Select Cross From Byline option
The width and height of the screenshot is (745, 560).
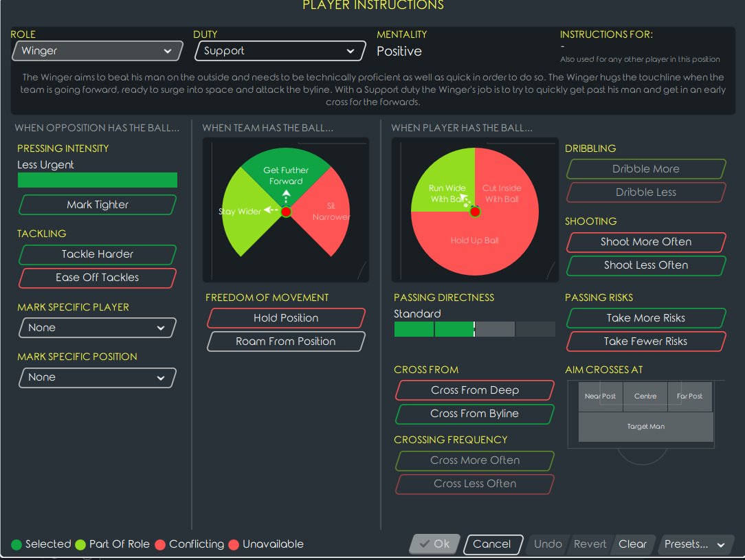coord(475,414)
